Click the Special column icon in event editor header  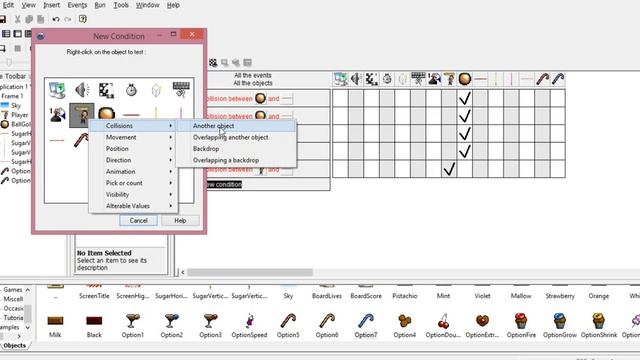pos(340,79)
